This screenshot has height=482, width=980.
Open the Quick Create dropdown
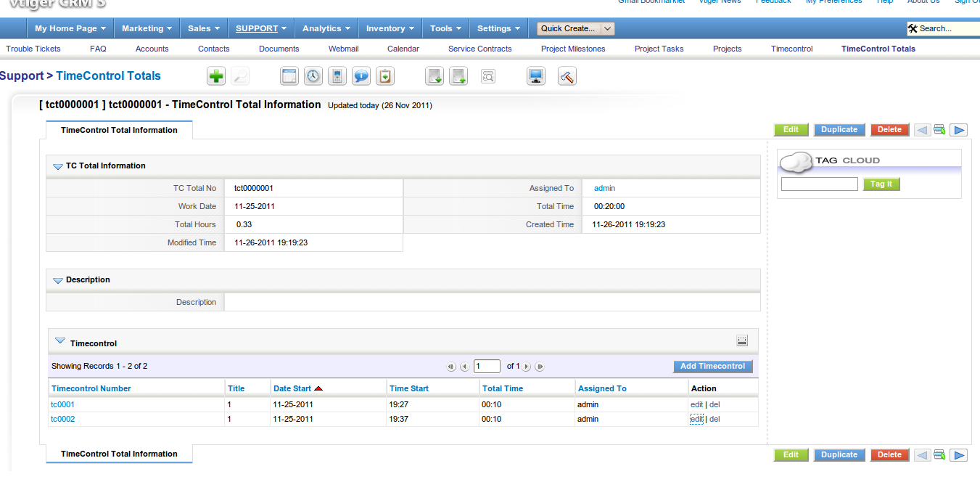point(576,29)
